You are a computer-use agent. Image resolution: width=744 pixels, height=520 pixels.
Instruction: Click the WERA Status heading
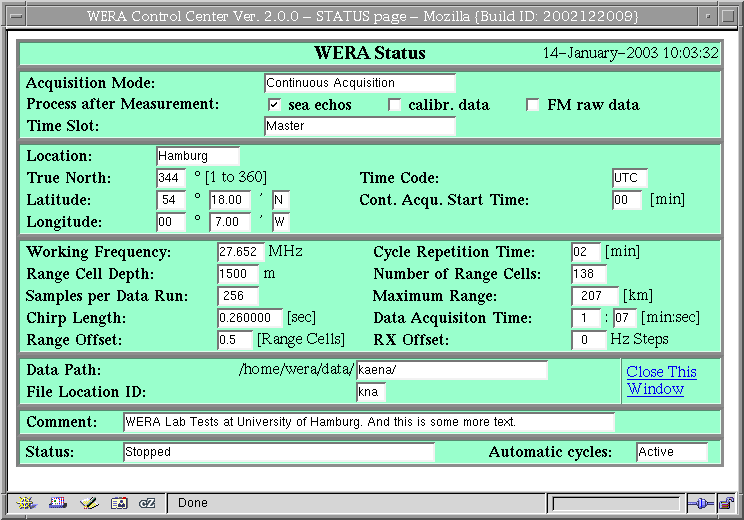click(370, 53)
